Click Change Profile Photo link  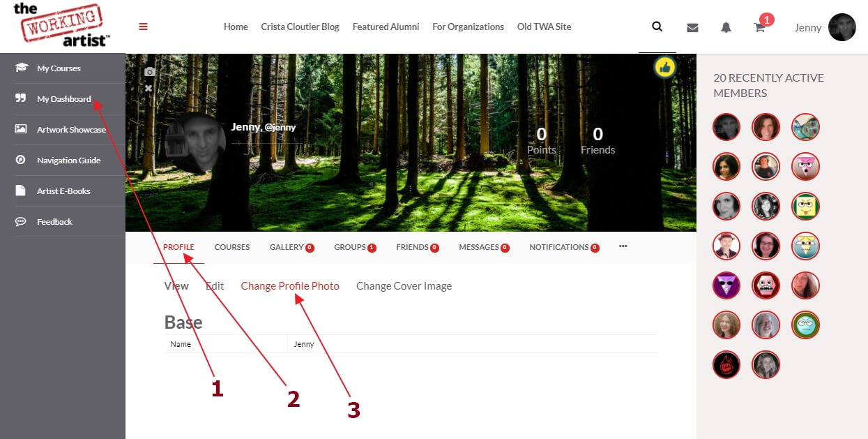[x=290, y=286]
